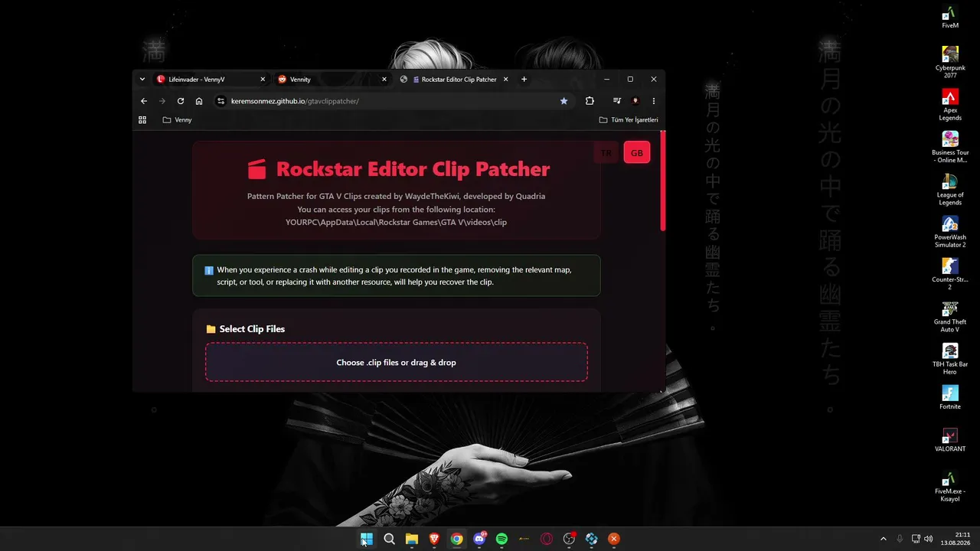
Task: Open the Chrome three-dot menu
Action: pyautogui.click(x=654, y=101)
